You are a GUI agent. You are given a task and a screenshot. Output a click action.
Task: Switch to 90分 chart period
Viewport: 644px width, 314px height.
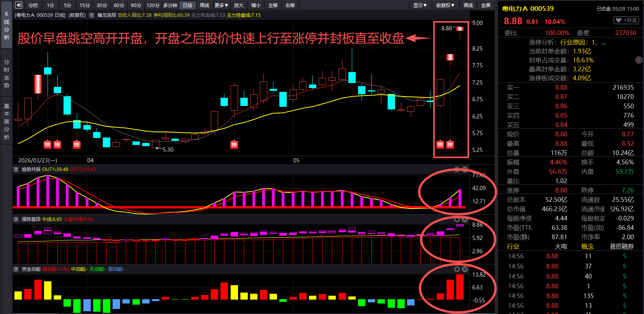click(x=136, y=5)
